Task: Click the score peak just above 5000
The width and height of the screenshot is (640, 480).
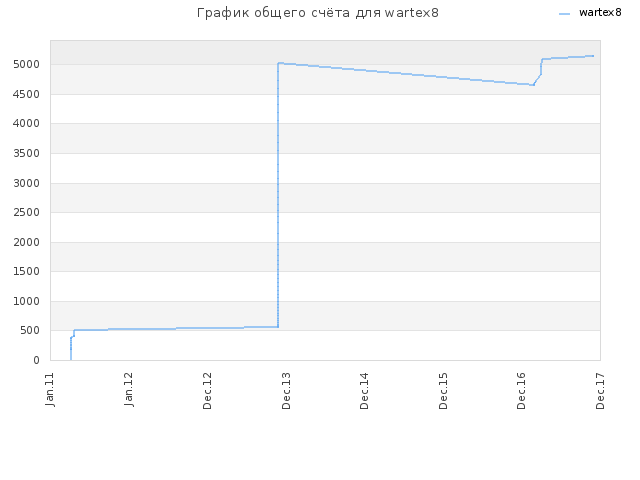Action: click(280, 63)
